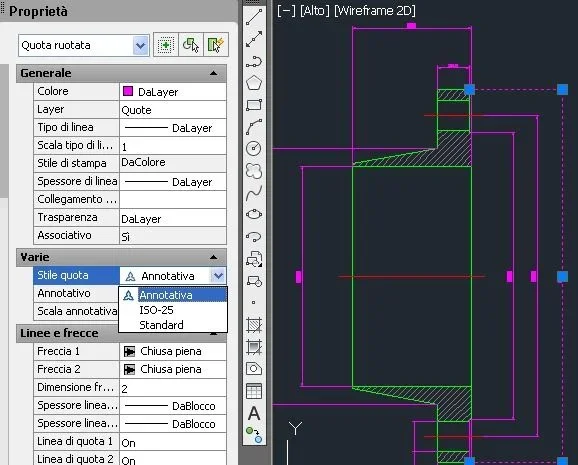The image size is (578, 465).
Task: Select the Rectangle draw tool
Action: (254, 105)
